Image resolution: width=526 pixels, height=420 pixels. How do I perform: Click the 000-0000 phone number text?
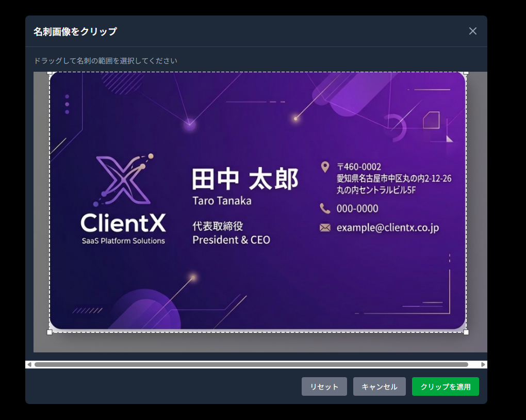[x=357, y=208]
